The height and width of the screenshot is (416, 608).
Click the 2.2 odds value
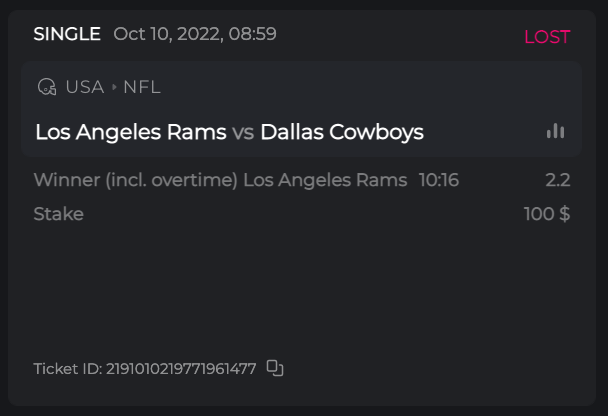[x=557, y=180]
